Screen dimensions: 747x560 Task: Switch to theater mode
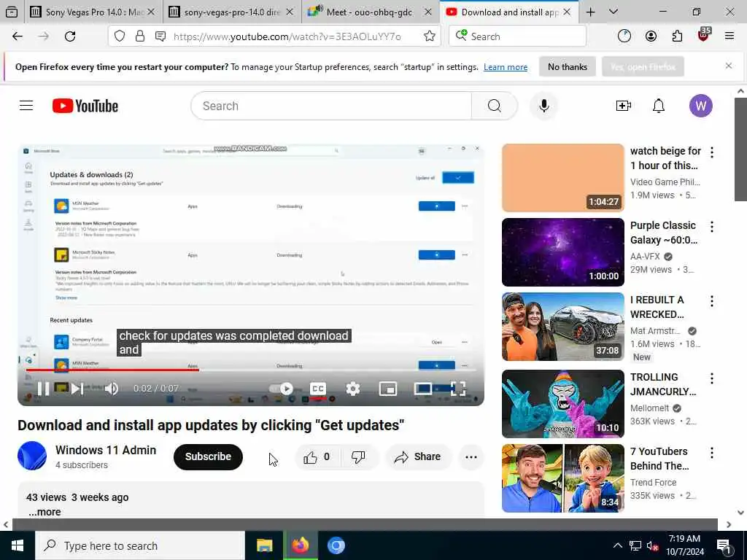click(423, 389)
